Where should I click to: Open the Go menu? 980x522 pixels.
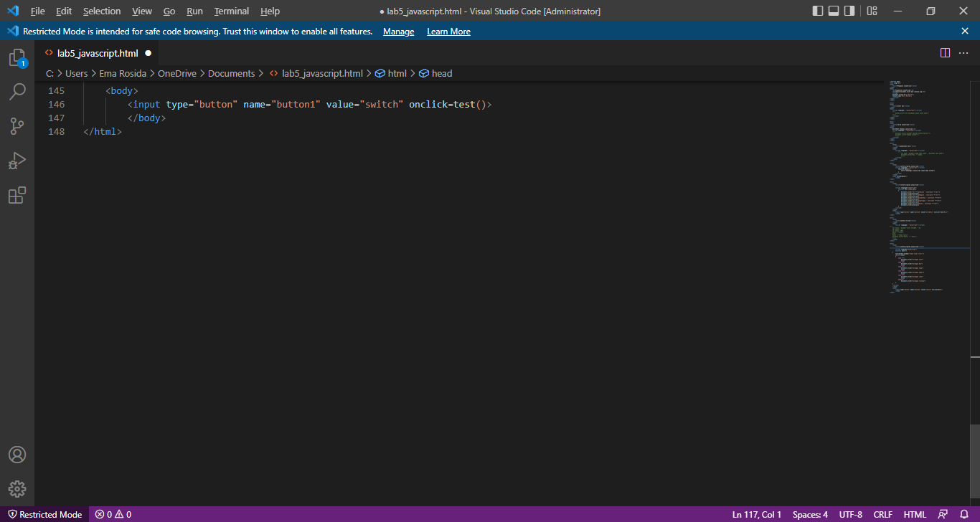169,11
